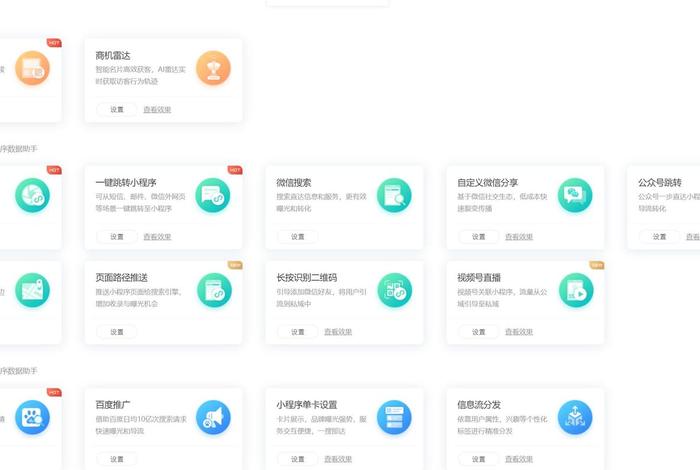The height and width of the screenshot is (470, 700).
Task: Click the 小程序单卡设置 card title
Action: (306, 405)
